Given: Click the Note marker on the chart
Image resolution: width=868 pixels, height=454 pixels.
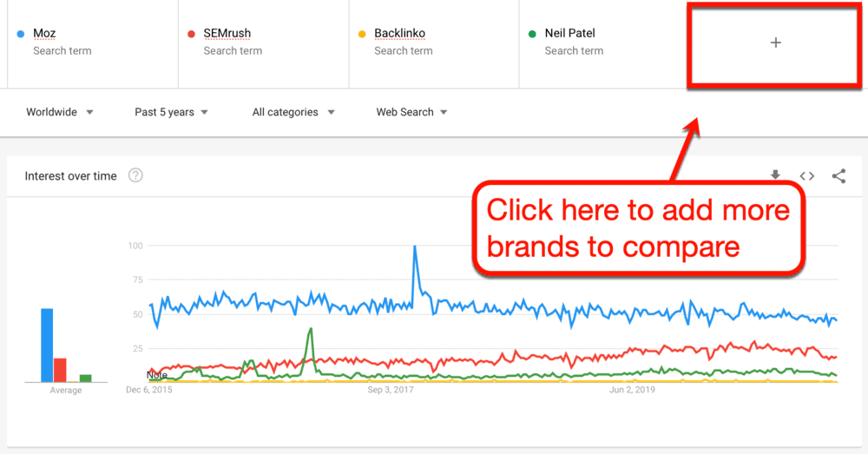Looking at the screenshot, I should pyautogui.click(x=157, y=375).
